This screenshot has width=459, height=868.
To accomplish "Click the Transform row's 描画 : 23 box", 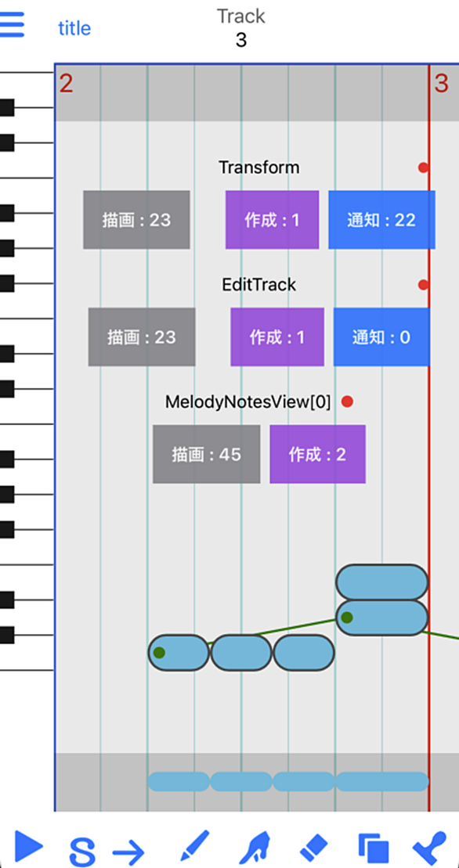I will [x=137, y=220].
